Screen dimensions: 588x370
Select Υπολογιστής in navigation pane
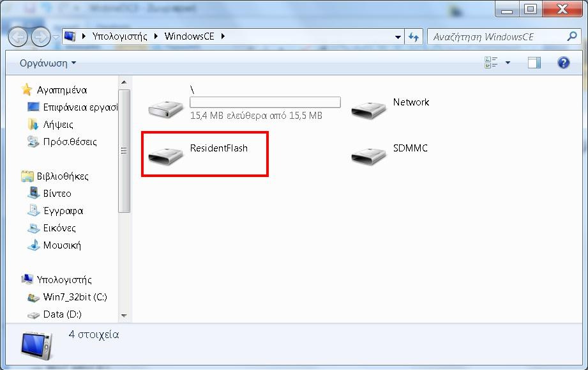(64, 280)
